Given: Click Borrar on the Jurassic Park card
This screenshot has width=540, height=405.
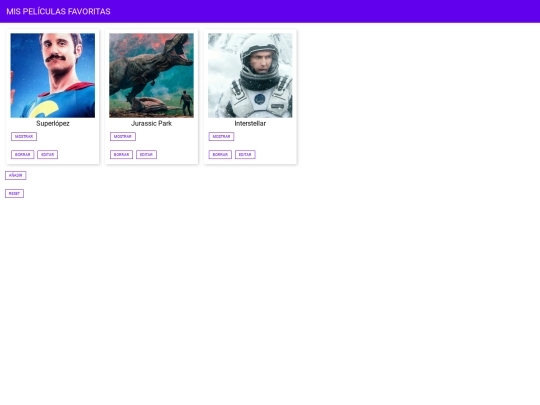Looking at the screenshot, I should pyautogui.click(x=121, y=155).
